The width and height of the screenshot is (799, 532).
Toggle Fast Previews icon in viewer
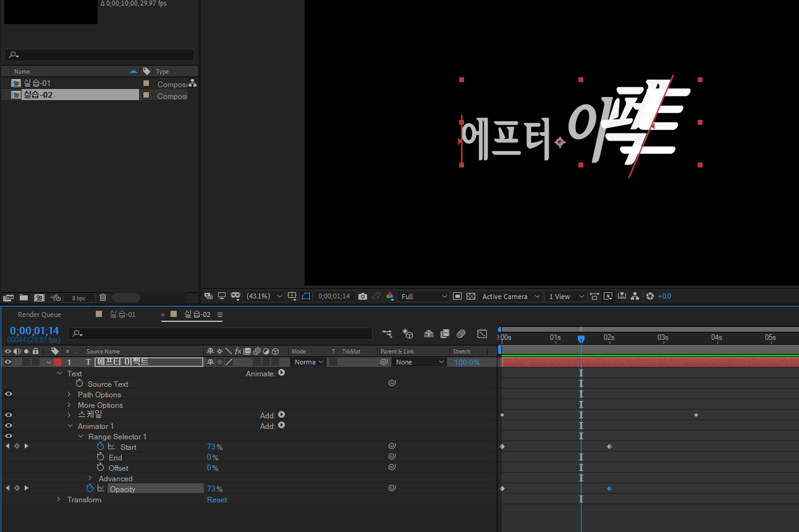coord(607,297)
